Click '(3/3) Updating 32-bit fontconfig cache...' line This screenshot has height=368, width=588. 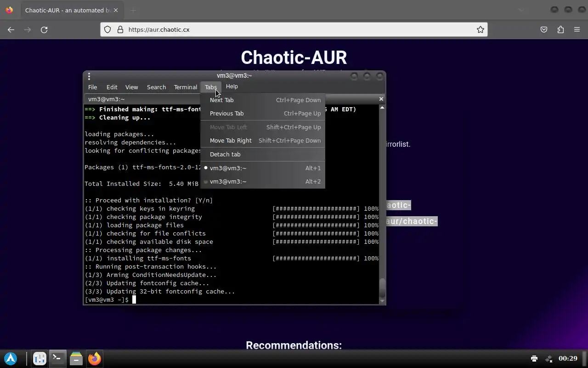coord(160,292)
